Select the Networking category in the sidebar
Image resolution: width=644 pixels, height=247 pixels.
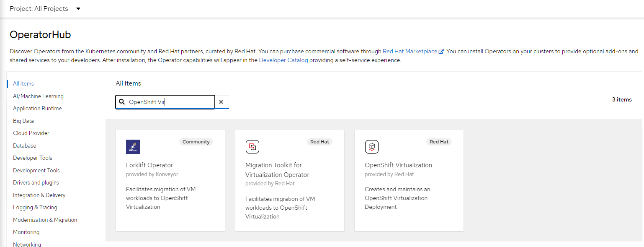tap(27, 244)
